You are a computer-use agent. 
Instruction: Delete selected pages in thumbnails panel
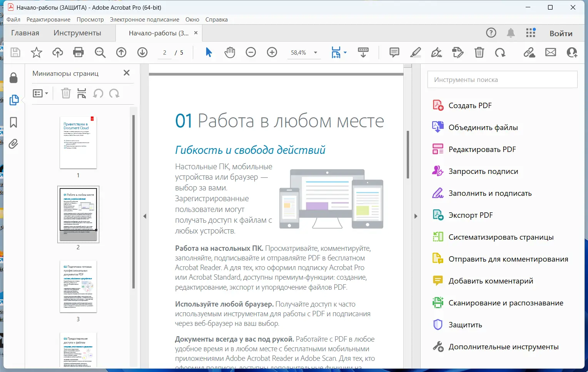pos(66,93)
